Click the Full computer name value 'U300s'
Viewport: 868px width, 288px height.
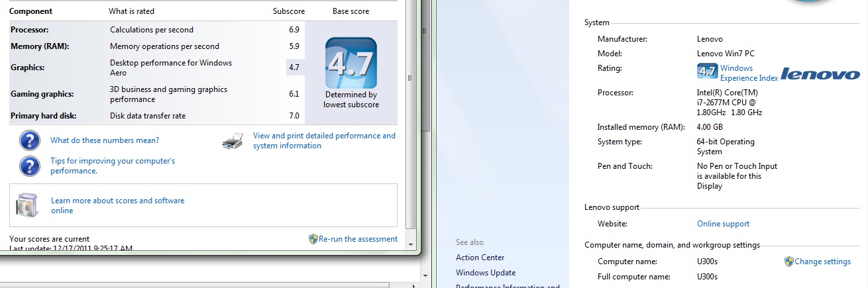coord(707,277)
